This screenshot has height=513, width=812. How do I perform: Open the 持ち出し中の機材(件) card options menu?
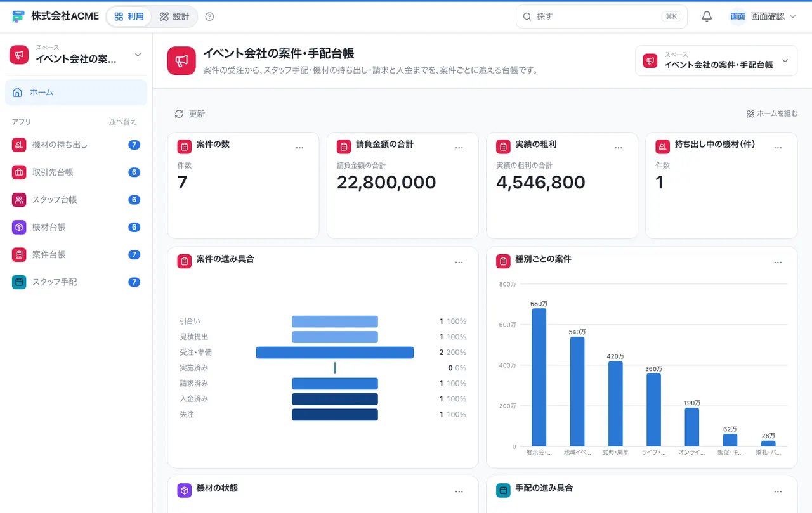coord(778,148)
